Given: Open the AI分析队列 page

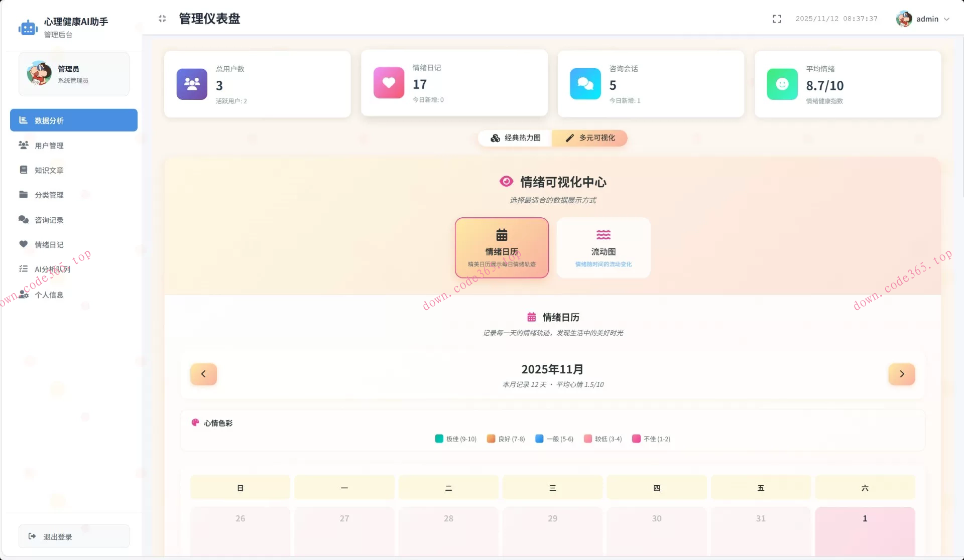Looking at the screenshot, I should (53, 269).
